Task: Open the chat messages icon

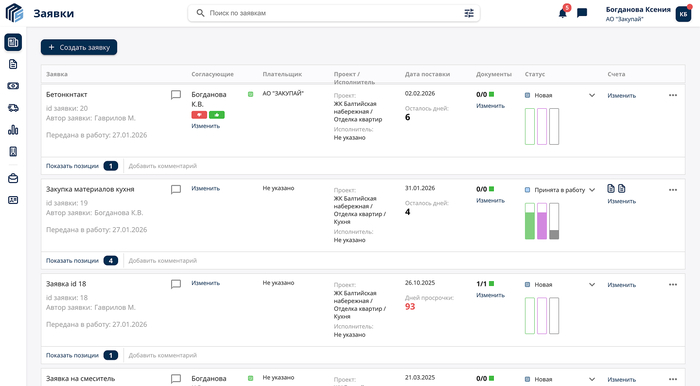Action: (x=582, y=13)
